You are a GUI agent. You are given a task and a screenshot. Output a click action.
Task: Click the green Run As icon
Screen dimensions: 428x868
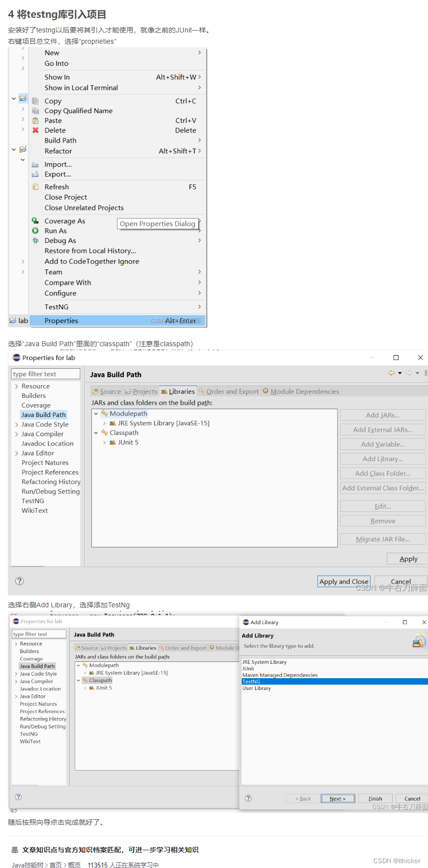[x=35, y=231]
